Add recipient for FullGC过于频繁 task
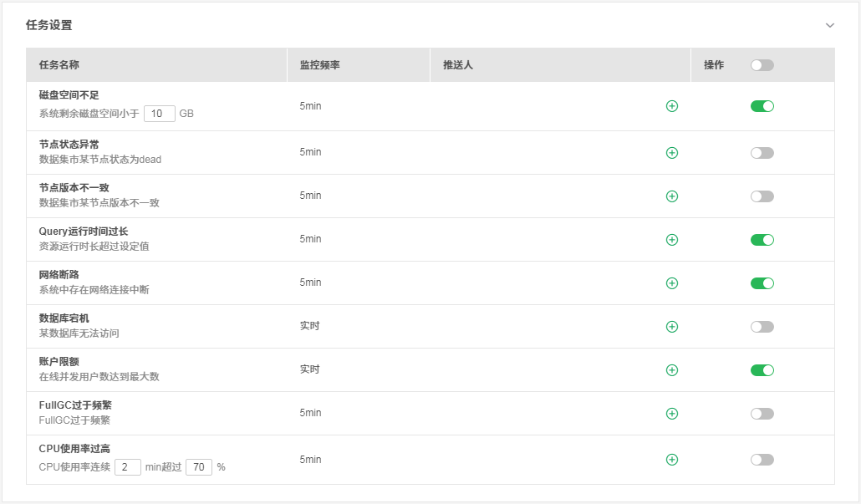Screen dimensions: 861x504 (671, 414)
